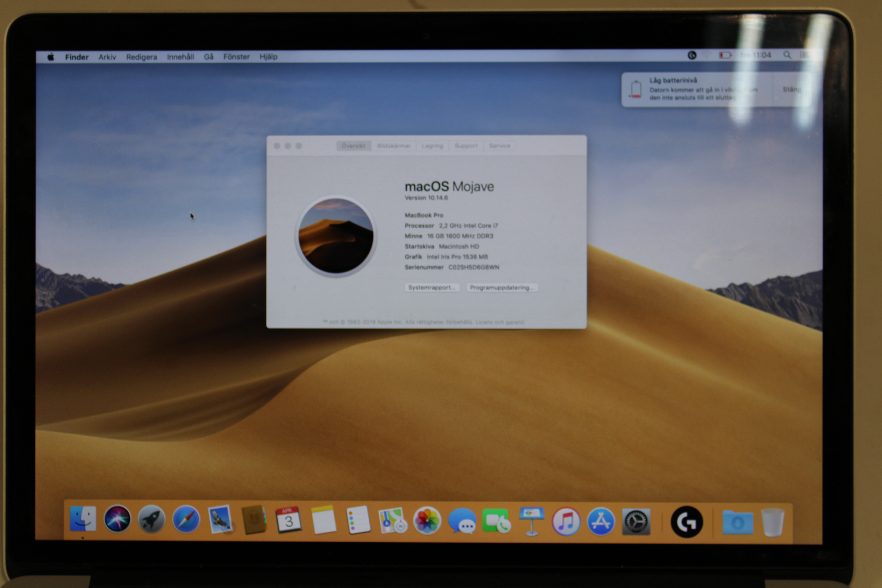Open the Photos app icon
882x588 pixels.
[x=427, y=520]
